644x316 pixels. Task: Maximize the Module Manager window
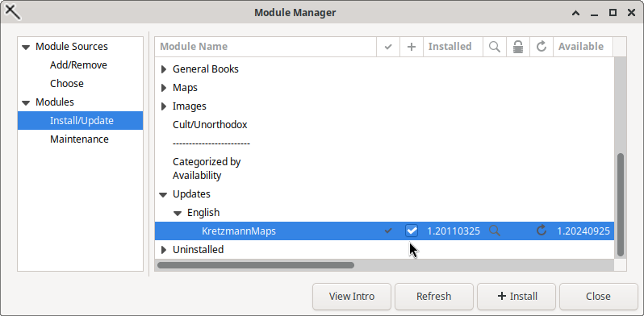point(613,13)
